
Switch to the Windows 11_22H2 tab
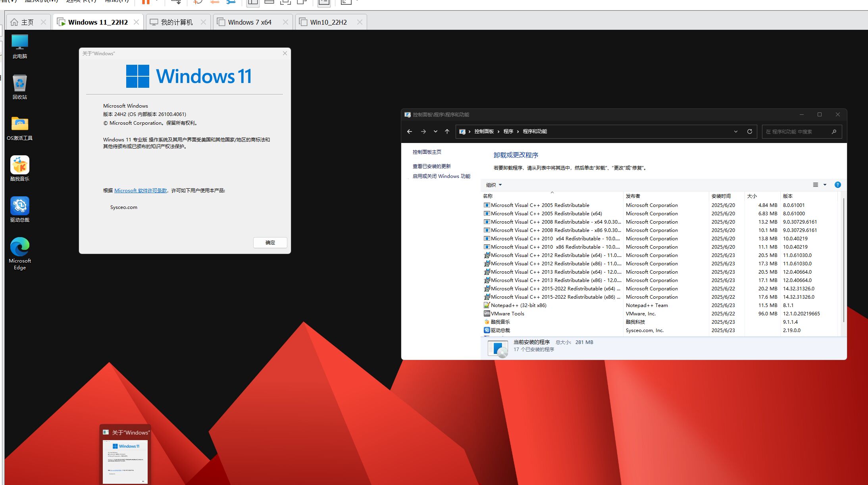(x=98, y=22)
